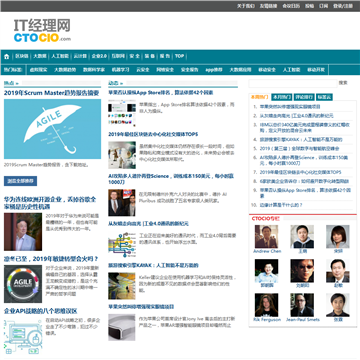Switch to the 评论排行 tab
360x360 pixels.
click(304, 97)
